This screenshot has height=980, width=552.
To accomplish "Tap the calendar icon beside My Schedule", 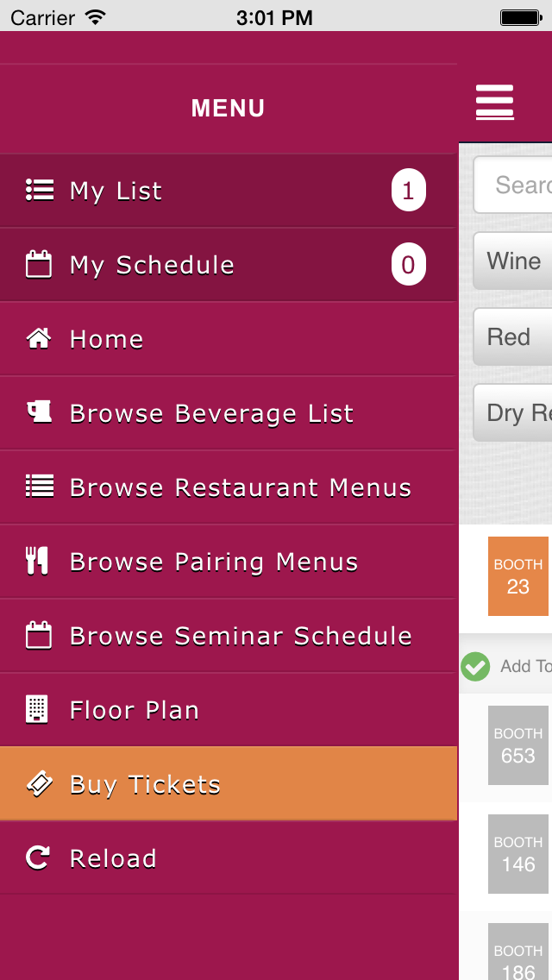I will pyautogui.click(x=39, y=265).
